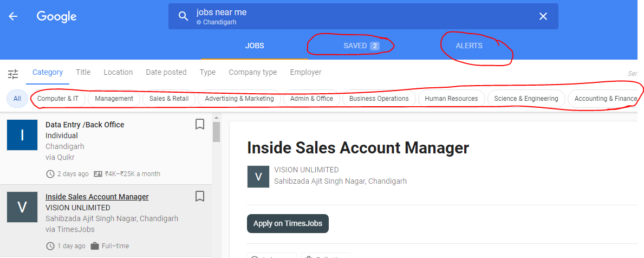Select the Human Resources category chip
The width and height of the screenshot is (644, 258).
(451, 99)
